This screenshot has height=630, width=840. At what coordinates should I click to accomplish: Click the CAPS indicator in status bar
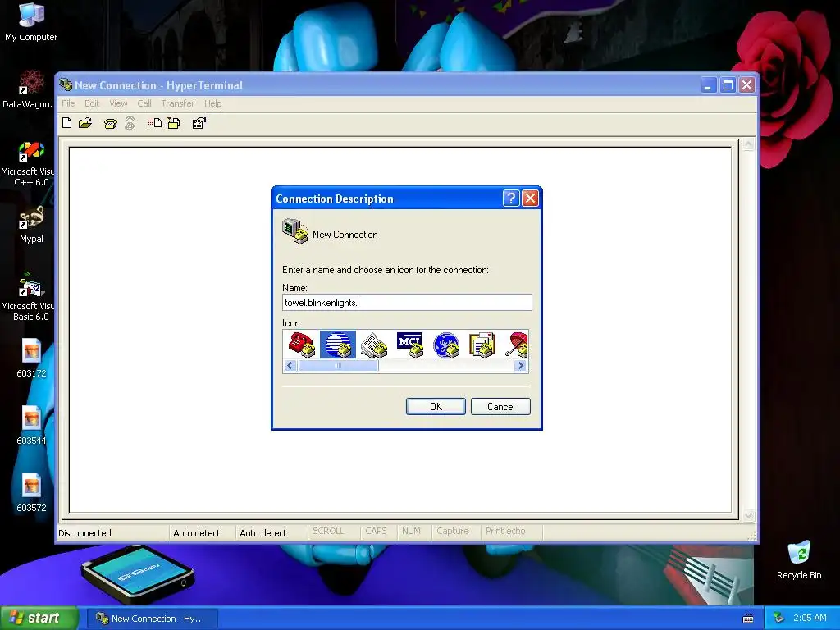[376, 531]
